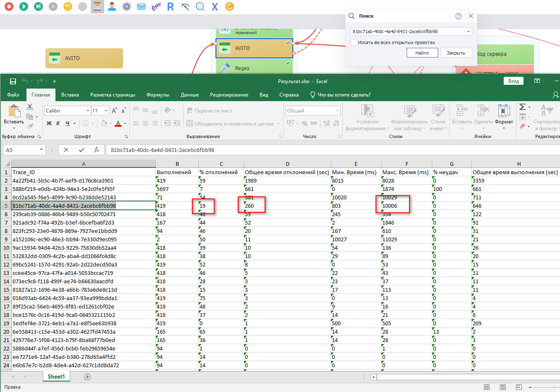
Task: Click the red record button in top toolbar
Action: (x=9, y=6)
